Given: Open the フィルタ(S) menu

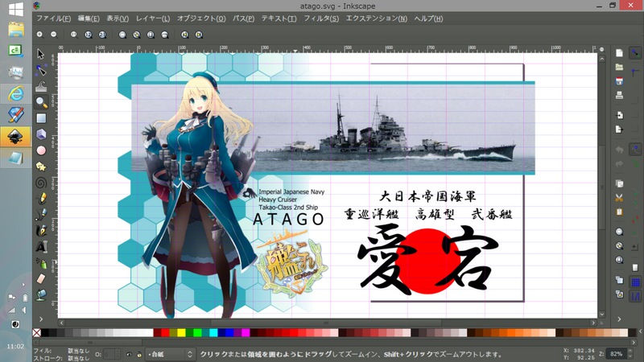Looking at the screenshot, I should [321, 19].
